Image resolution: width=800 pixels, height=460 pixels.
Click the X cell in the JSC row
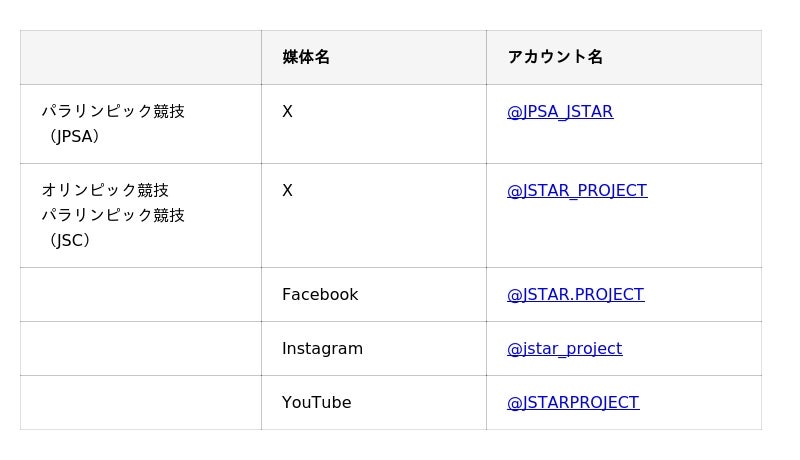click(287, 191)
